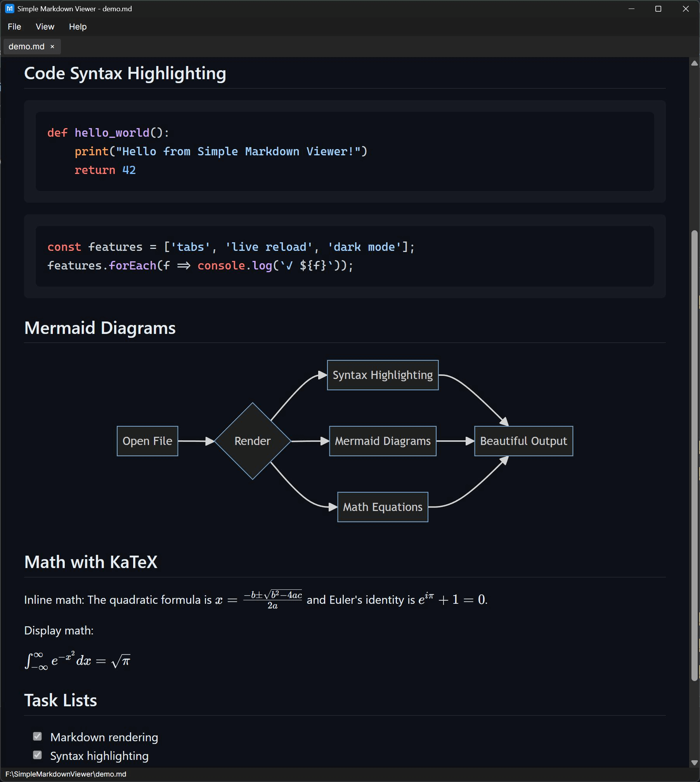Image resolution: width=700 pixels, height=782 pixels.
Task: Click the Math with KaTeX heading
Action: 91,562
